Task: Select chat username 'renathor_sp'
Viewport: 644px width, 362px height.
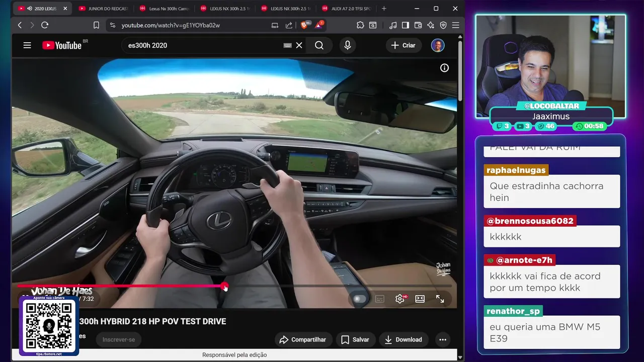Action: click(513, 311)
